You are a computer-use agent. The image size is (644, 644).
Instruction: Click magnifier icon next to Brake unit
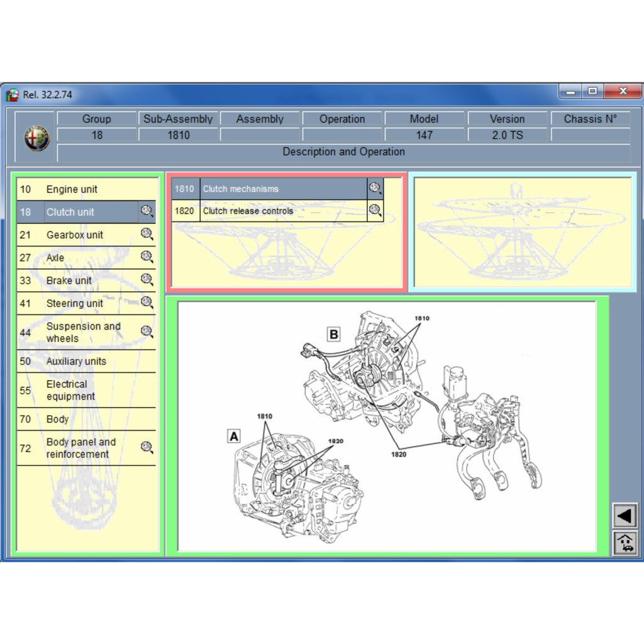point(147,280)
